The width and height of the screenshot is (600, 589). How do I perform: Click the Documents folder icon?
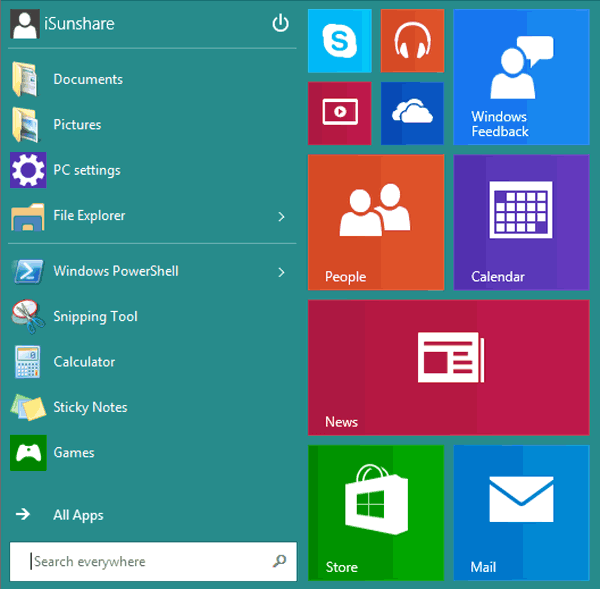(x=25, y=79)
